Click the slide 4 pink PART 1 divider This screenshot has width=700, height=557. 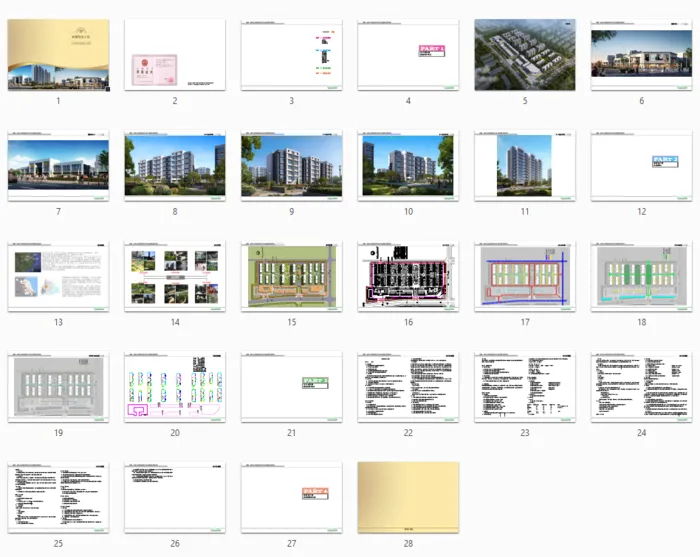tap(408, 55)
